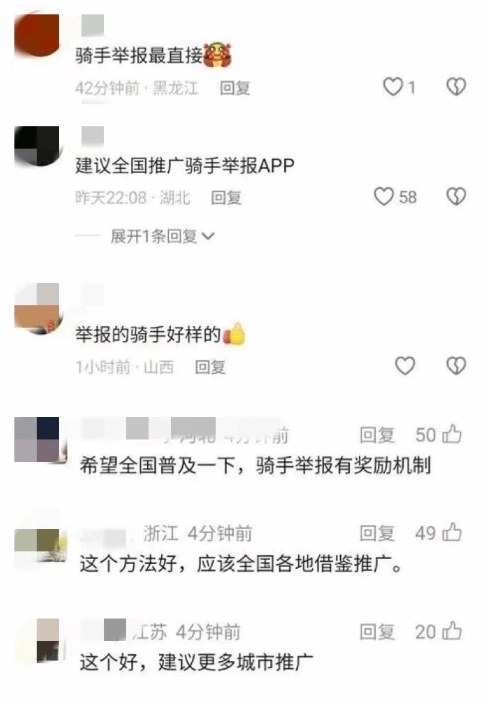The image size is (487, 702).
Task: Reply to the 江苏 4分钟前 comment
Action: click(377, 632)
